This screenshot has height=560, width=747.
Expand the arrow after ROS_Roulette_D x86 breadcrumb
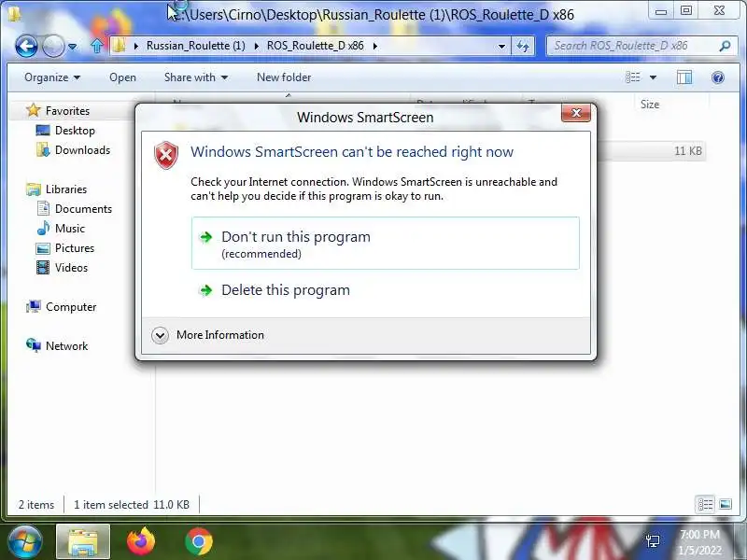(375, 46)
